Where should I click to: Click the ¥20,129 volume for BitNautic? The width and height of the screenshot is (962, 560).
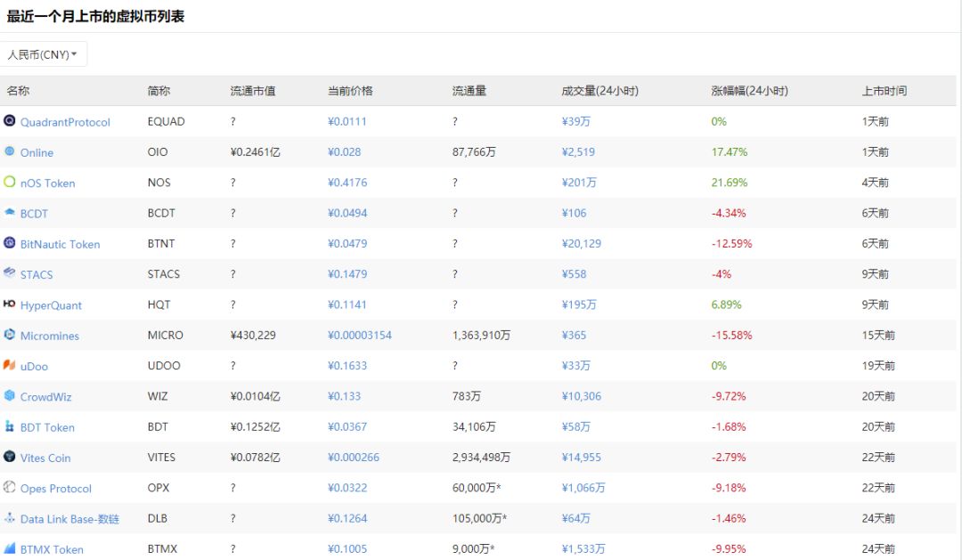[581, 244]
